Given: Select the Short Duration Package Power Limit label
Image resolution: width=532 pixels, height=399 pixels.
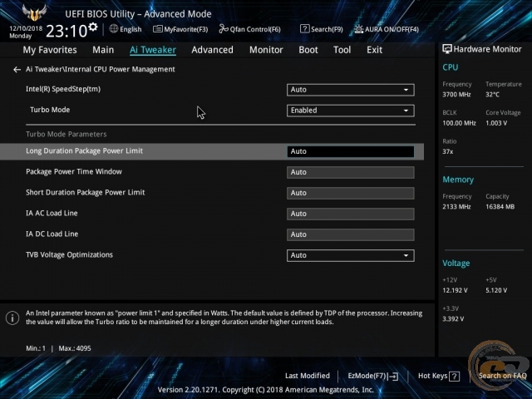Looking at the screenshot, I should [86, 192].
